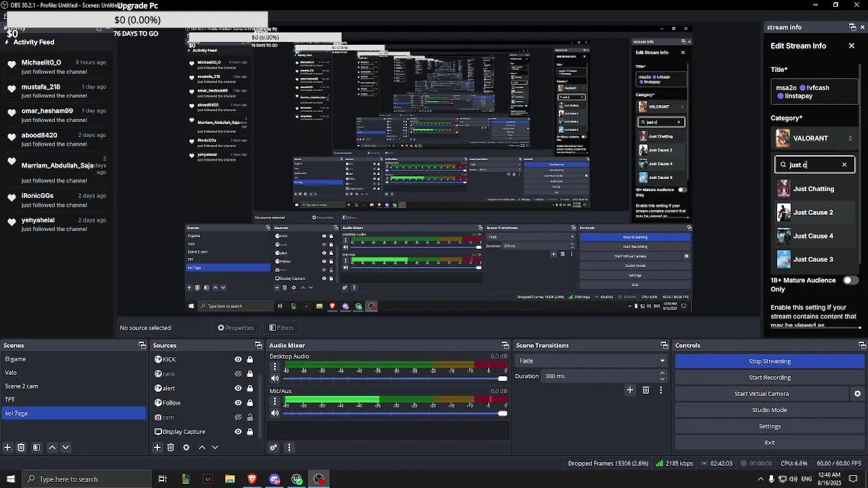Viewport: 868px width, 488px height.
Task: Open Audio Mixer advanced properties gear
Action: [x=273, y=447]
